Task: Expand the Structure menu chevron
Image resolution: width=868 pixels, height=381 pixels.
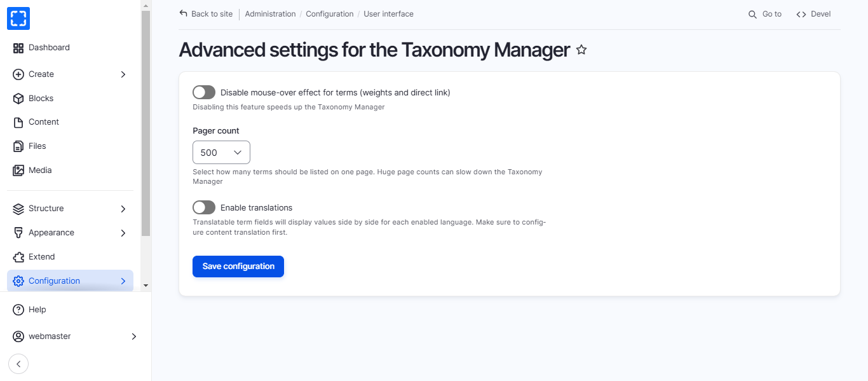Action: click(x=123, y=209)
